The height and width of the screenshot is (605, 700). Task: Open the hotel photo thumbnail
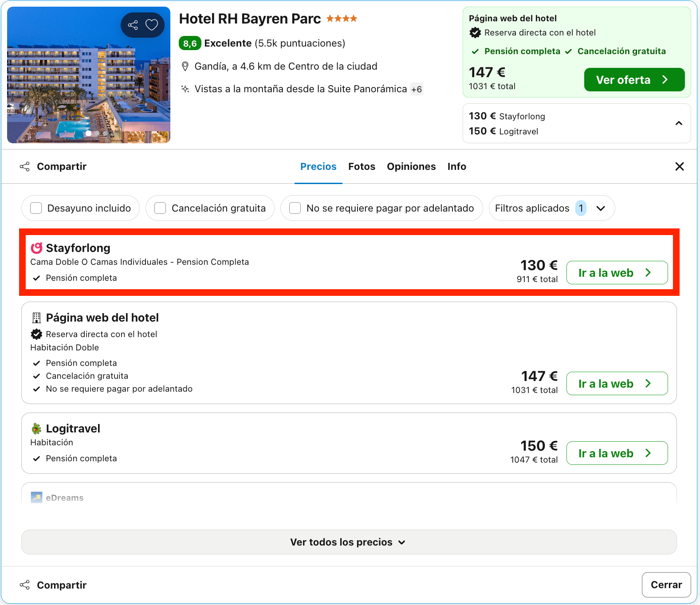click(89, 75)
